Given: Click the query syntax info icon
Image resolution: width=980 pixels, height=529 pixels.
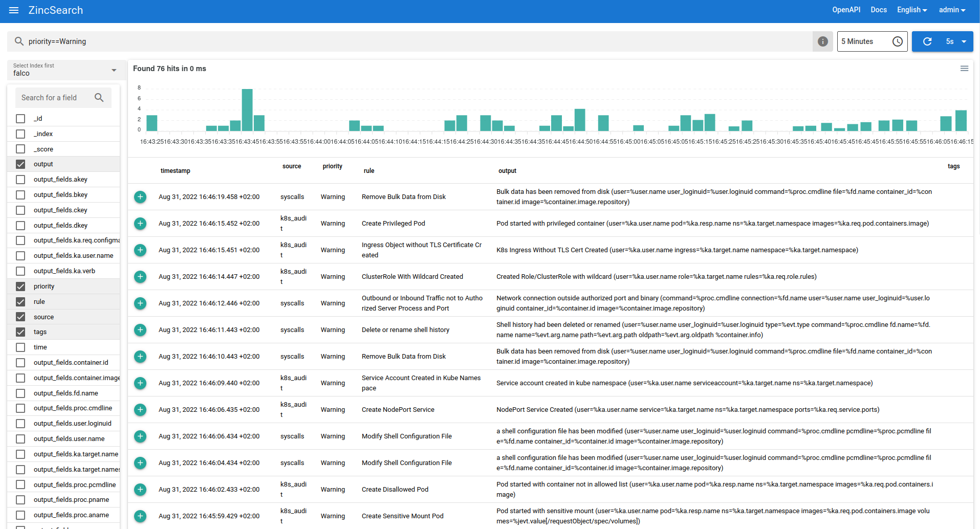Looking at the screenshot, I should pyautogui.click(x=822, y=41).
